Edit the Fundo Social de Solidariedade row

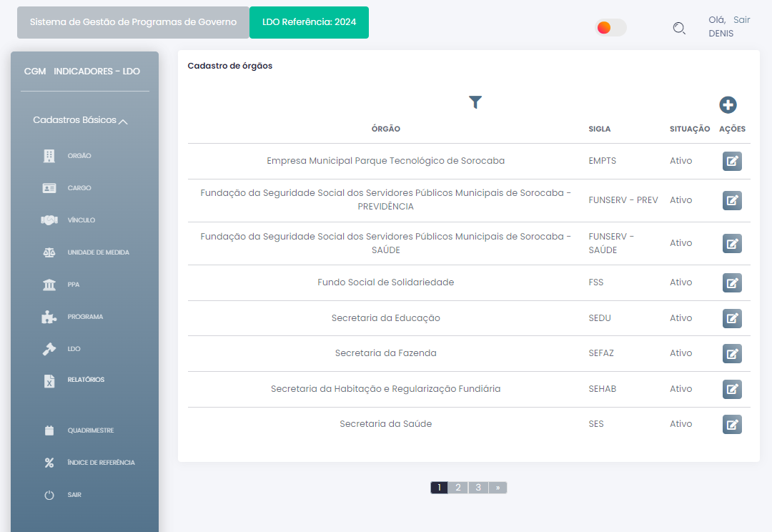[732, 282]
